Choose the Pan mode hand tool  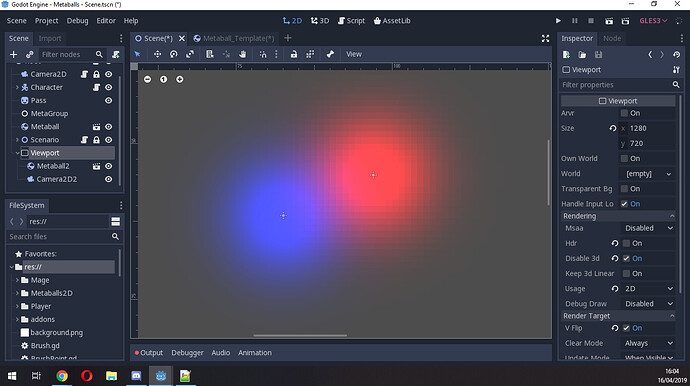[x=242, y=54]
